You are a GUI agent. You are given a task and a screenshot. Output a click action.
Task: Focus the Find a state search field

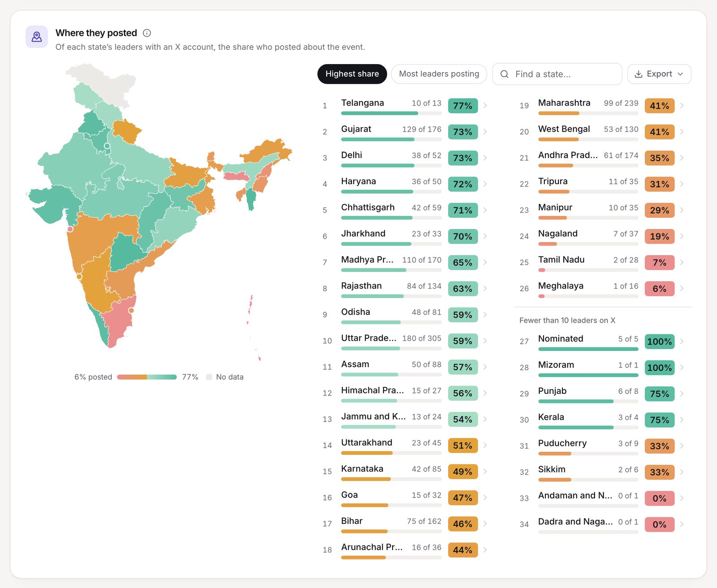click(557, 74)
